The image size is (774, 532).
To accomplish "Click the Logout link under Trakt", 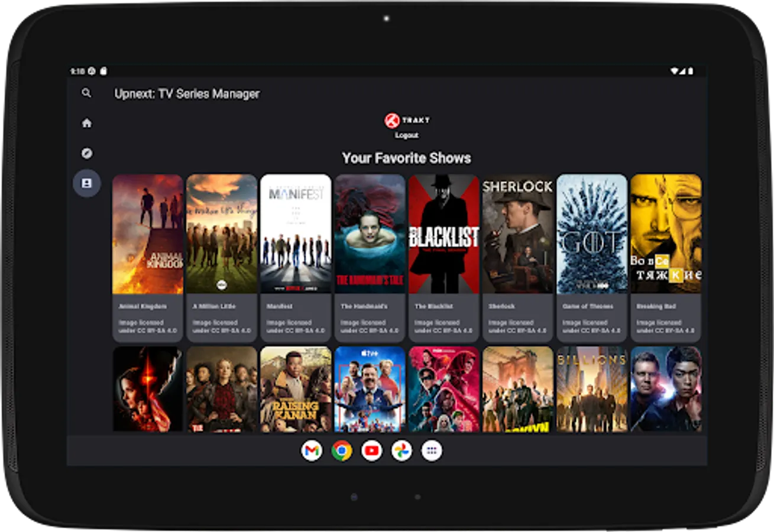I will point(407,135).
